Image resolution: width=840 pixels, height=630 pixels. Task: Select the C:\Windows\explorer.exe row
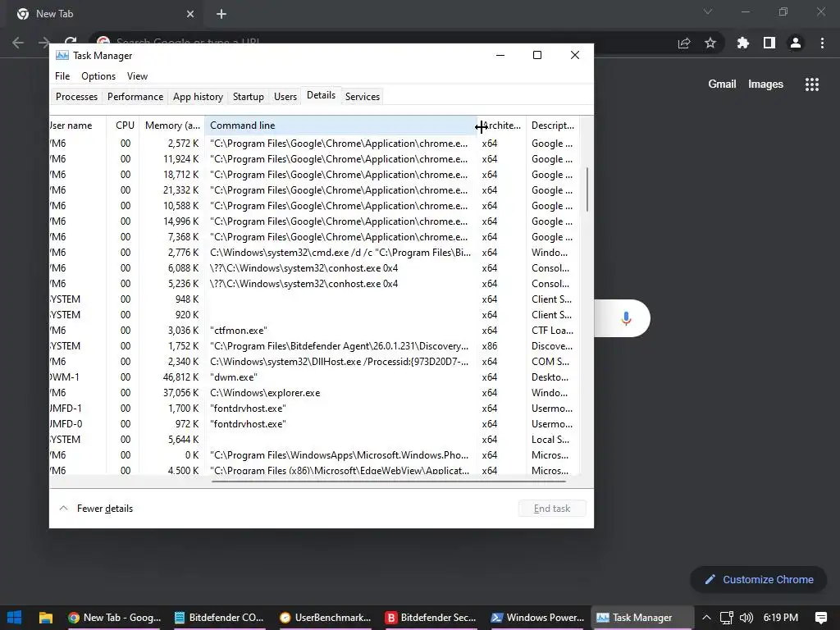(x=314, y=393)
